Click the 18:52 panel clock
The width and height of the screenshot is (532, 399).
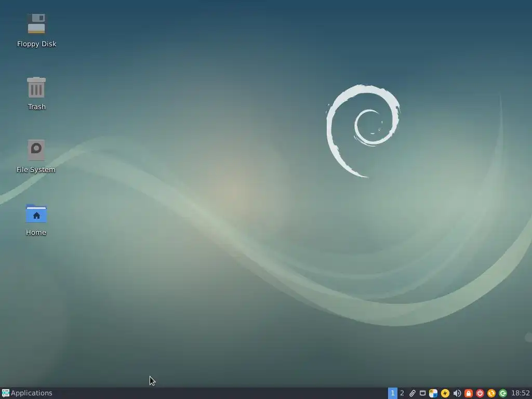pos(521,393)
